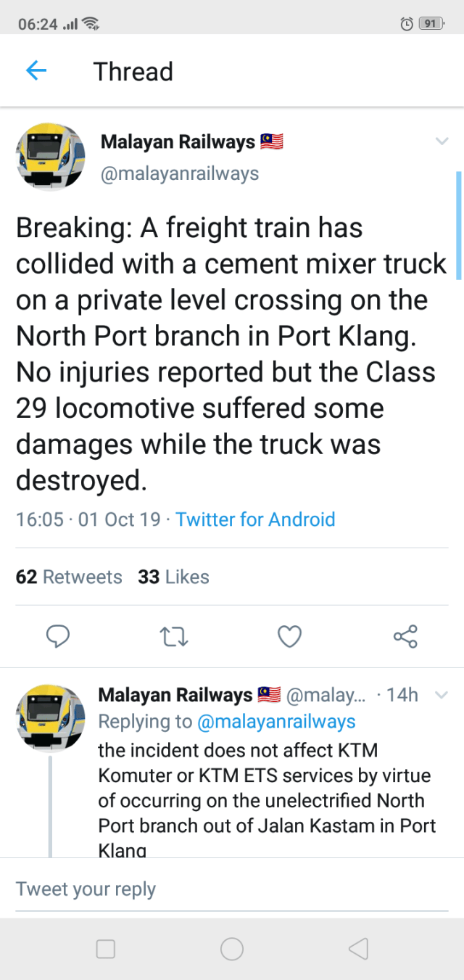Viewport: 464px width, 980px height.
Task: Tap the reply speech bubble icon
Action: pos(58,637)
